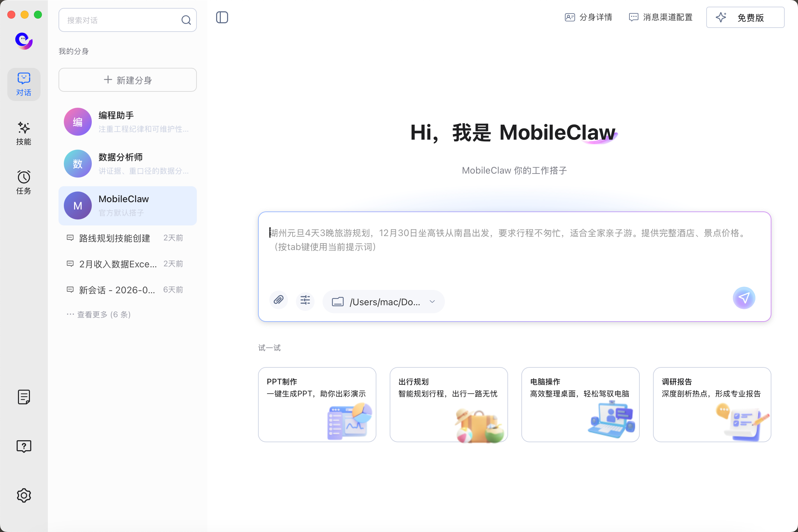
Task: Choose the PPT制作 suggestion card
Action: [317, 404]
